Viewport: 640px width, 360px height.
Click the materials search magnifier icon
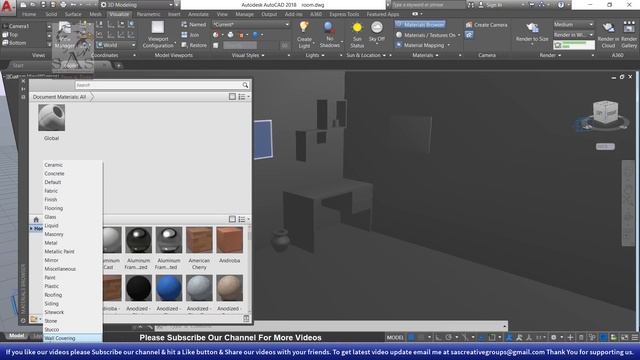pyautogui.click(x=245, y=85)
